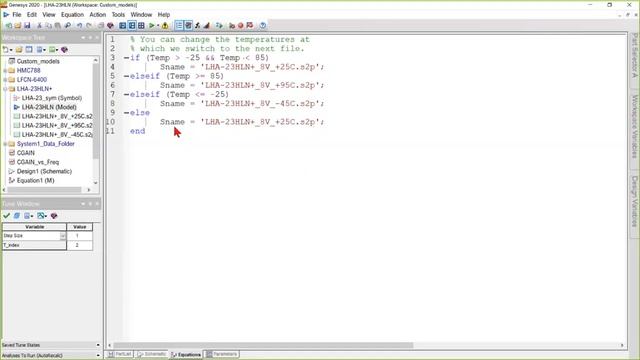Select Custom_models root in tree
Viewport: 640px width, 360px height.
coord(38,61)
